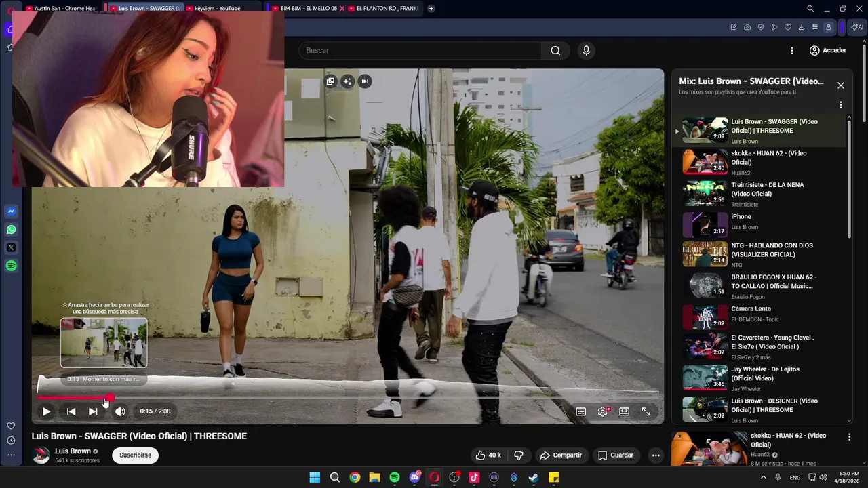868x488 pixels.
Task: Dislike the video
Action: tap(519, 455)
